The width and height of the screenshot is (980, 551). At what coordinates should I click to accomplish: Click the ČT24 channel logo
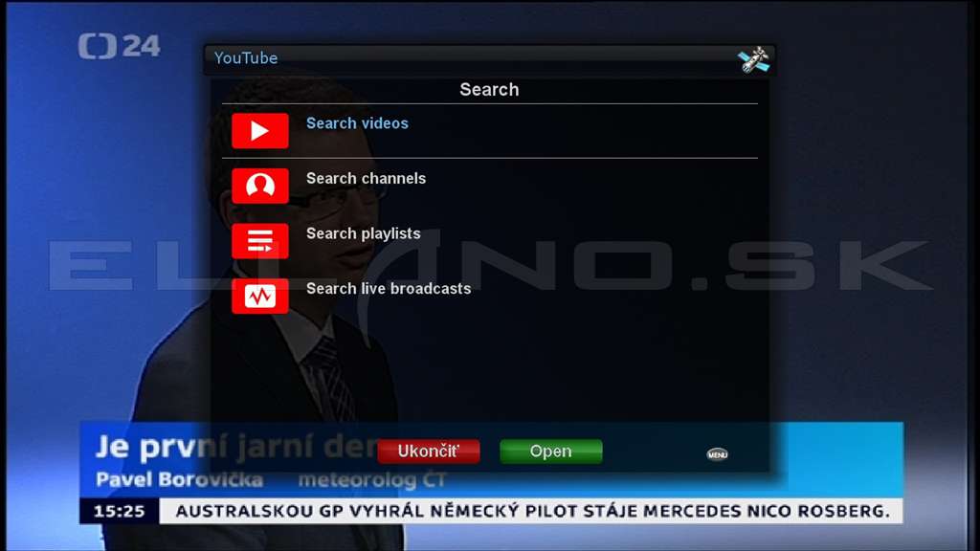119,46
